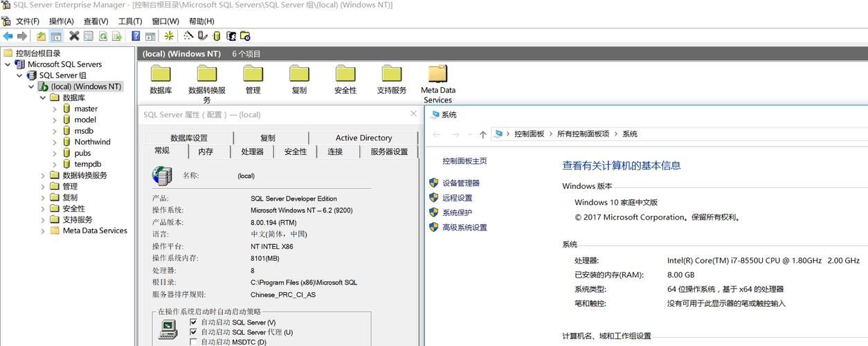Click the New Database cylinder toolbar icon
The height and width of the screenshot is (346, 868).
coord(217,36)
